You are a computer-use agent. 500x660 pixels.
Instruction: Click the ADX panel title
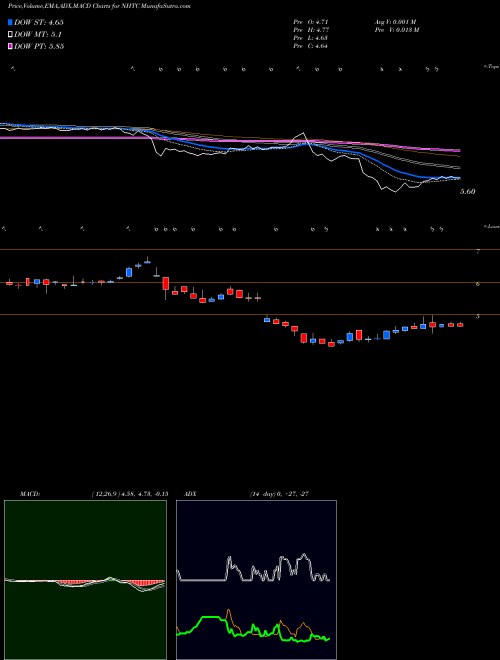192,493
